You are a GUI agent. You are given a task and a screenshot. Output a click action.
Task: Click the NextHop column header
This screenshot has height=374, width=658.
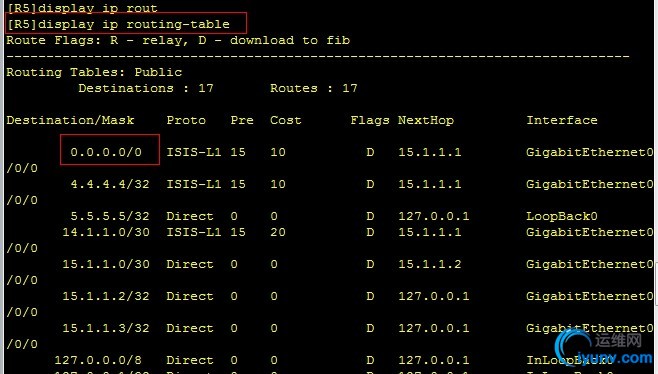click(426, 120)
